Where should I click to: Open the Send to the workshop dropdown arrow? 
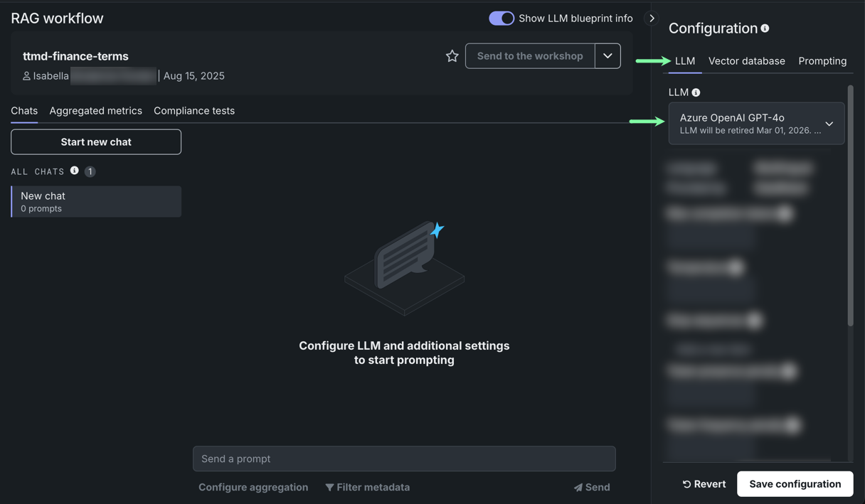click(x=607, y=56)
